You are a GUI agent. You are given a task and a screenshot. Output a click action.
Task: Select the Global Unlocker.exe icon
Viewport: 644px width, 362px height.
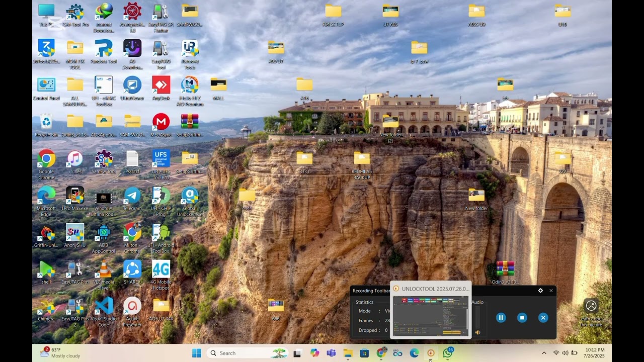tap(190, 202)
